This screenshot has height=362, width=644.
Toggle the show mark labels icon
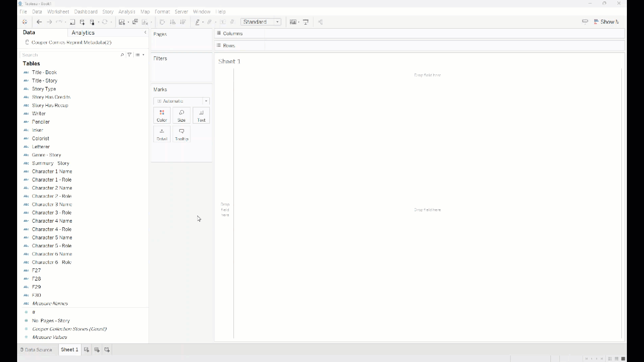222,22
